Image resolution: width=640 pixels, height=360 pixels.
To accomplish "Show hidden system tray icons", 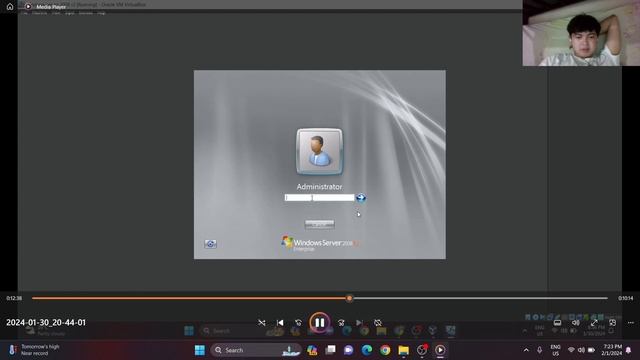I will (526, 350).
